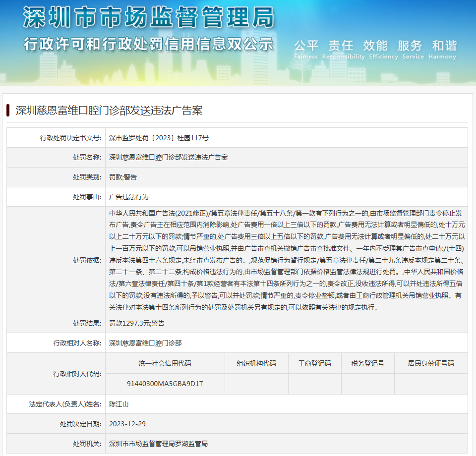Image resolution: width=476 pixels, height=456 pixels.
Task: Click the 处罚名称 label
Action: click(x=87, y=157)
